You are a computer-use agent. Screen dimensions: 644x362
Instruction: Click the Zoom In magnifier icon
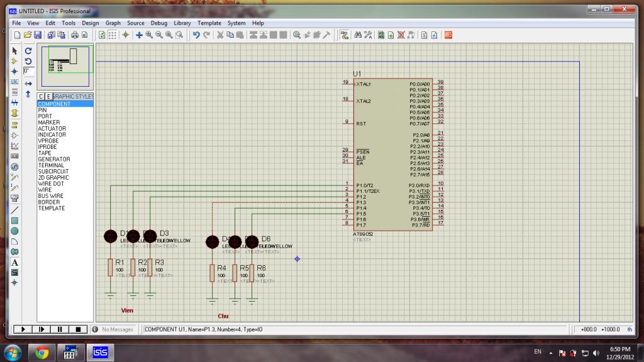[149, 35]
